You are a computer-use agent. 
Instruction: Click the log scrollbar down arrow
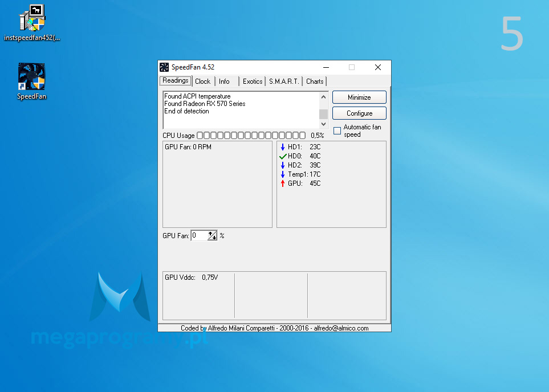pos(323,124)
